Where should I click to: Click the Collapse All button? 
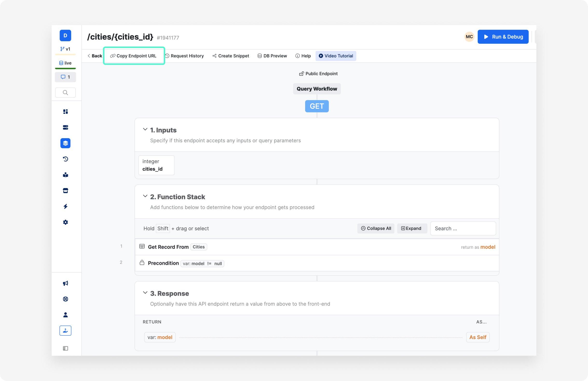pyautogui.click(x=376, y=228)
